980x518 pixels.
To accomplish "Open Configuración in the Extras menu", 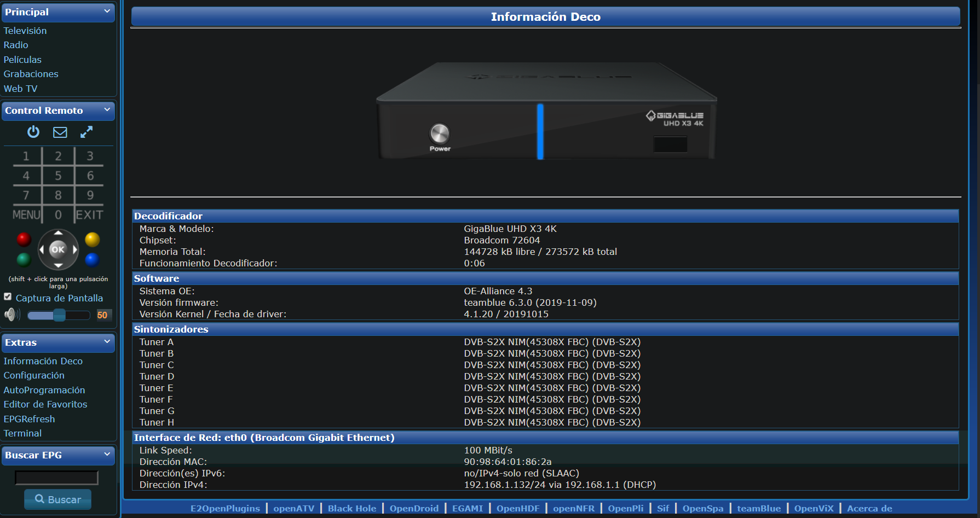I will coord(34,375).
